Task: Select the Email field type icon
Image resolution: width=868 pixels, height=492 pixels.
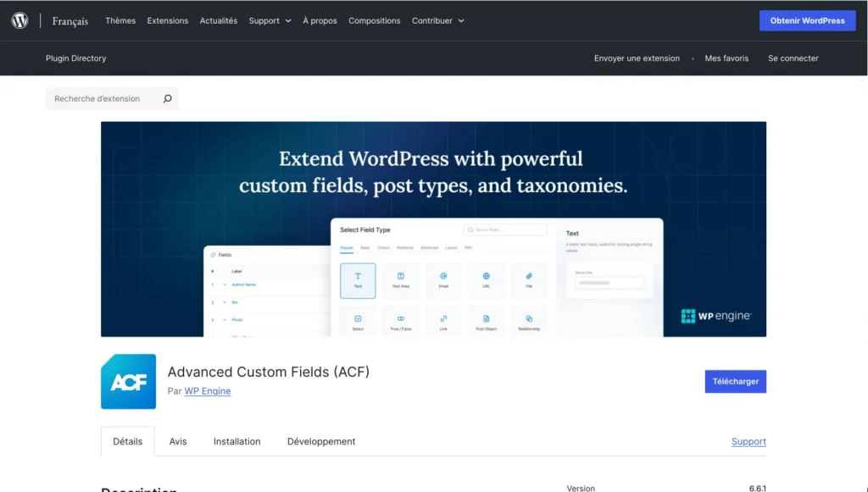Action: tap(443, 279)
